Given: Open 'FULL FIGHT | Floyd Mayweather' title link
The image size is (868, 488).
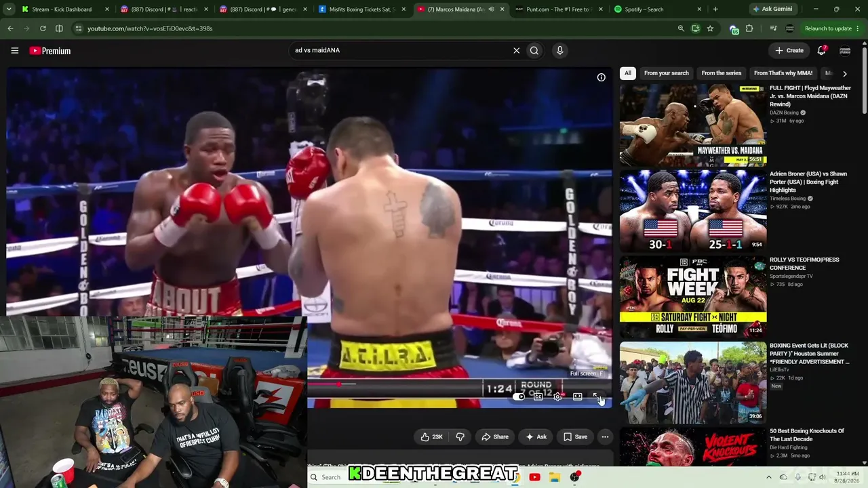Looking at the screenshot, I should (810, 96).
